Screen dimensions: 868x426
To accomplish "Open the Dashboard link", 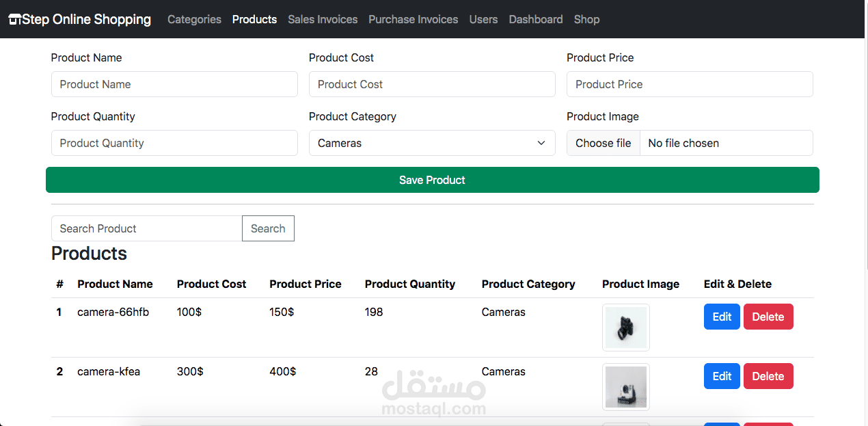I will tap(536, 19).
